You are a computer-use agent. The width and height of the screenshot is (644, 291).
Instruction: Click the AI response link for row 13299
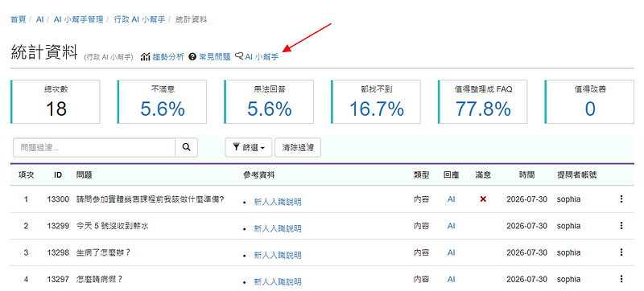(451, 226)
